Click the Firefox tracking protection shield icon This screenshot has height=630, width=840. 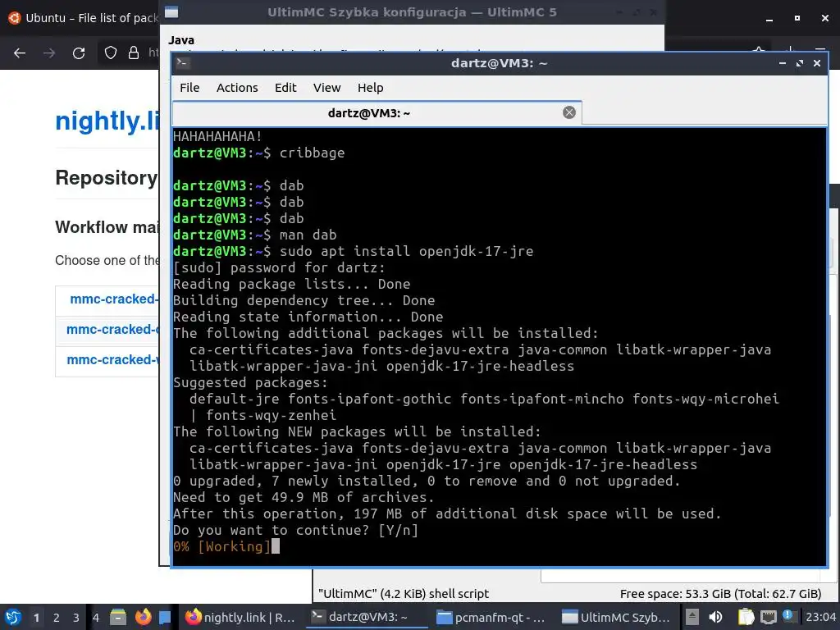111,52
